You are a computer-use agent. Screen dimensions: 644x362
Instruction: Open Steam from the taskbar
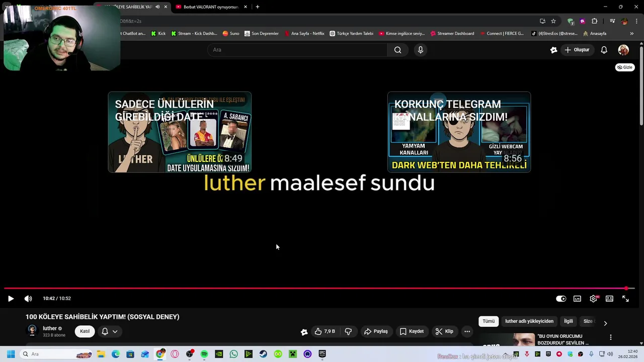tap(263, 354)
